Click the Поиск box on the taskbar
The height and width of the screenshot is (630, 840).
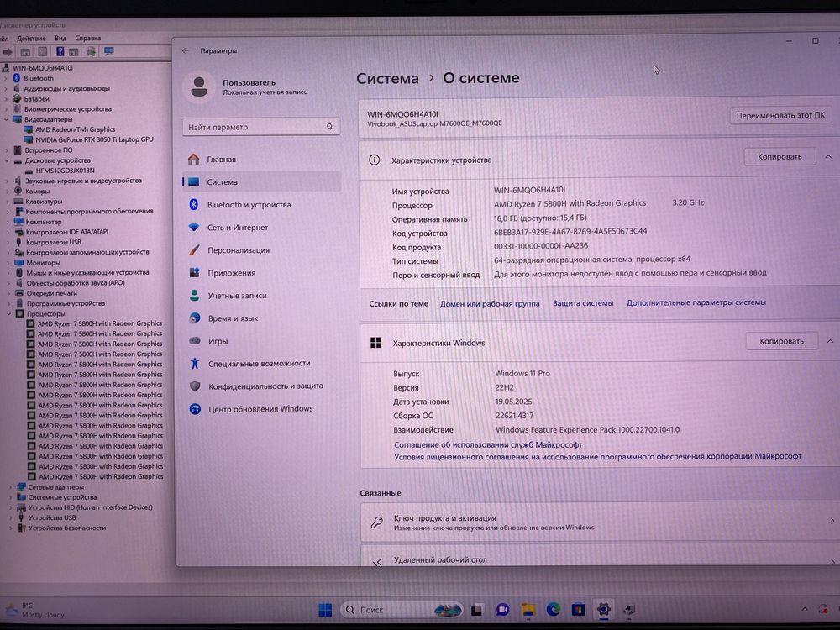point(402,610)
